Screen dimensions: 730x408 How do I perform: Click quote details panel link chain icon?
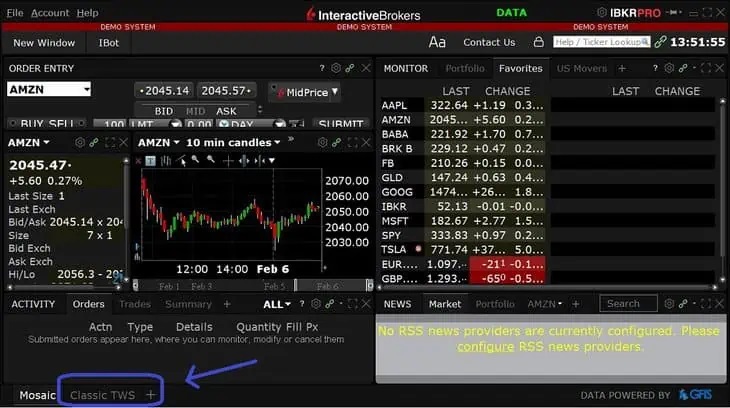point(94,142)
